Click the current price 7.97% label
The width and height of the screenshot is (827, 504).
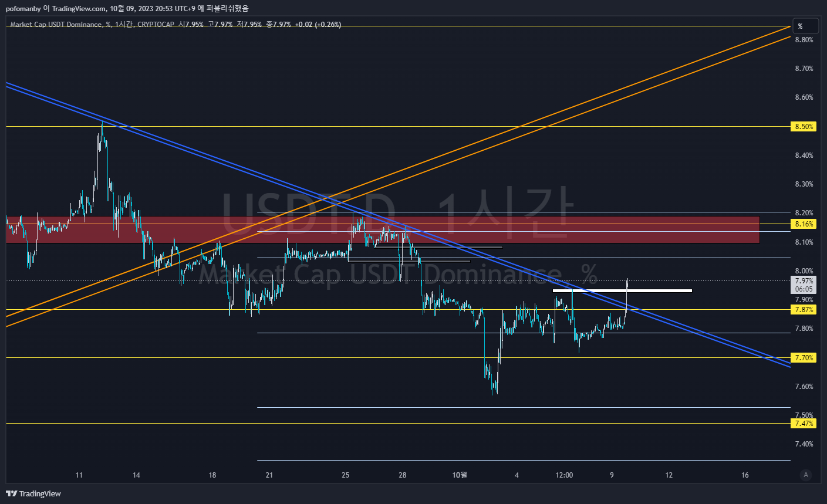[804, 281]
